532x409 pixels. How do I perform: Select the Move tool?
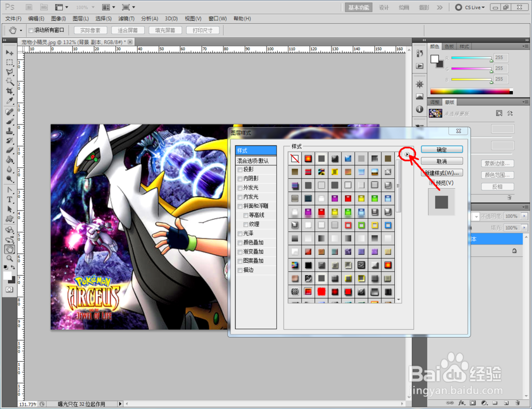coord(10,53)
